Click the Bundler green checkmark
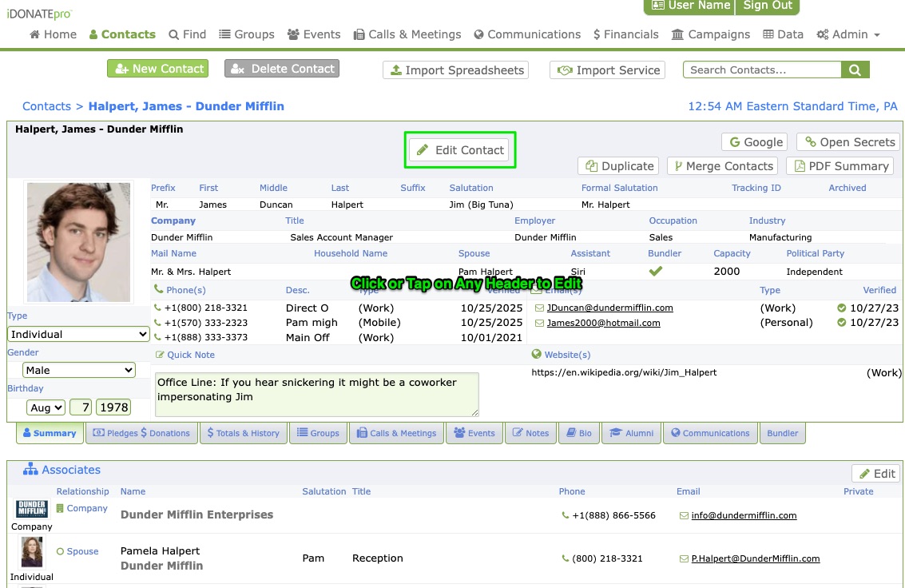Viewport: 905px width, 588px height. click(656, 271)
